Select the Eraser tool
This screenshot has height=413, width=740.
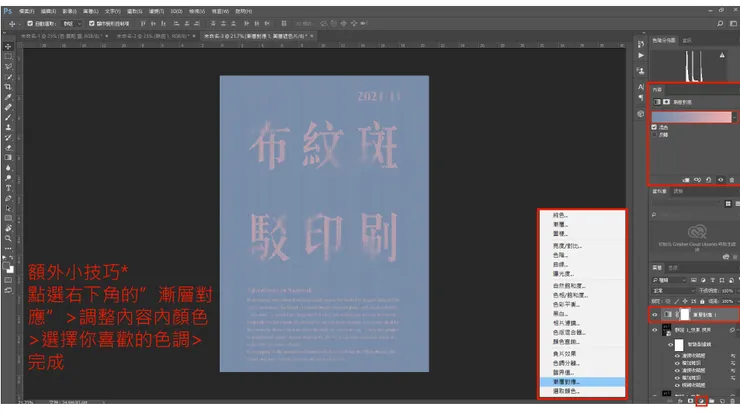(8, 148)
